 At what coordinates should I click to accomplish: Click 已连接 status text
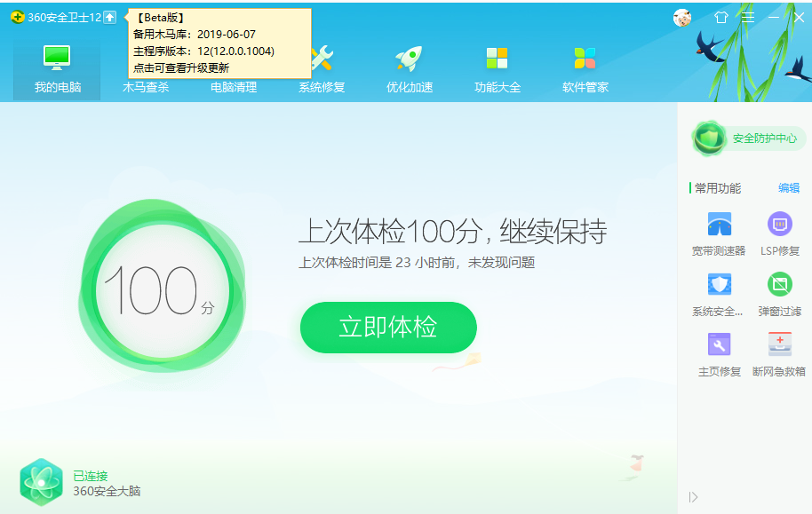point(90,476)
